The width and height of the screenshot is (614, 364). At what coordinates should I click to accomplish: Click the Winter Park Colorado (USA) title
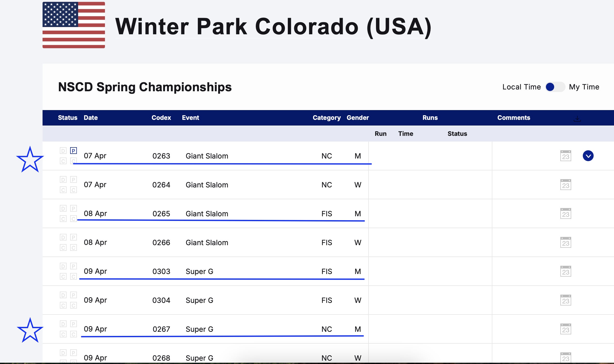point(273,27)
